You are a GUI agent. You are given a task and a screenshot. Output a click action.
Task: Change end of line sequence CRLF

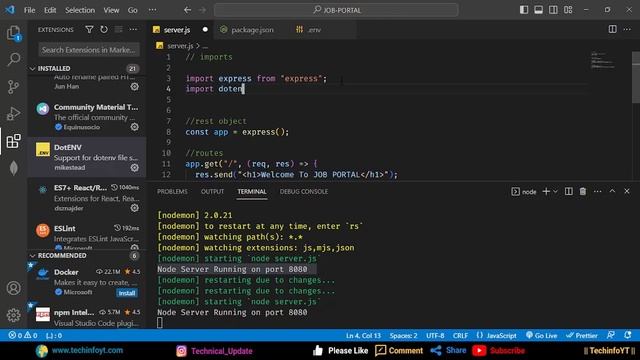[x=460, y=335]
